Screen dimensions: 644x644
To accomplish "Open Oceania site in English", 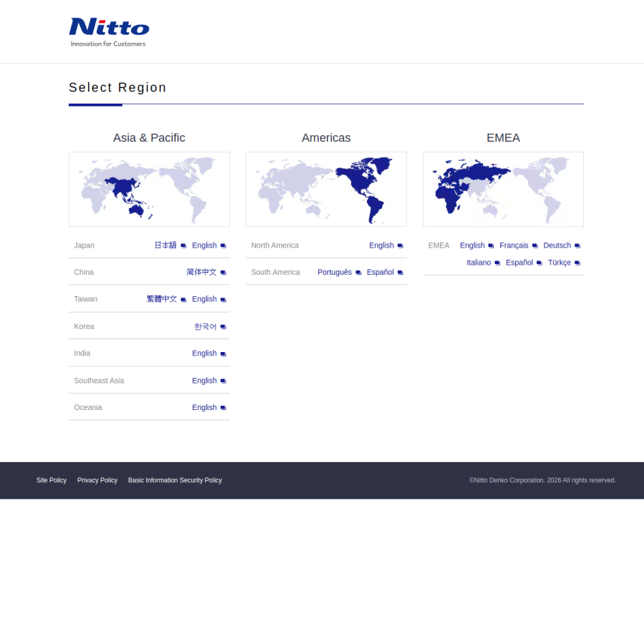I will pos(204,407).
